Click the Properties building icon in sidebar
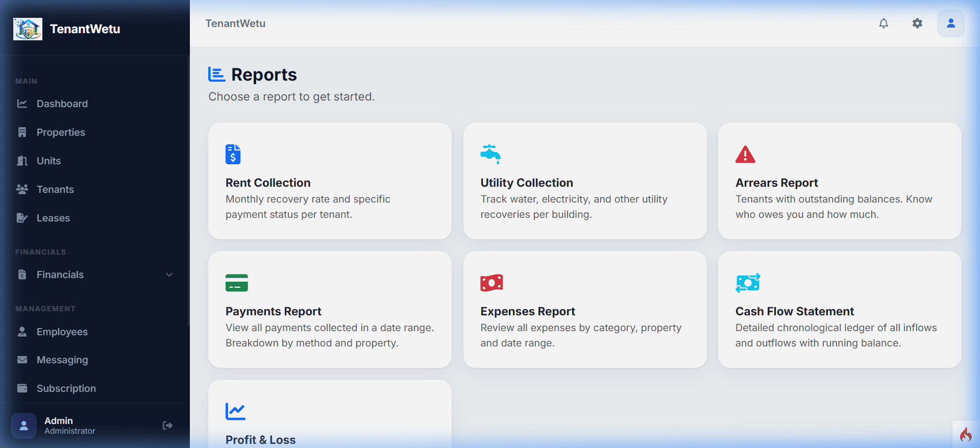Viewport: 980px width, 448px height. pos(22,132)
